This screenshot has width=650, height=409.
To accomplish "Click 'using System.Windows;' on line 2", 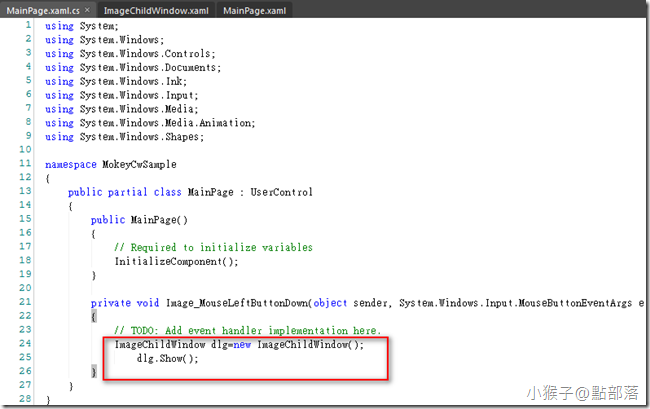I will tap(104, 40).
